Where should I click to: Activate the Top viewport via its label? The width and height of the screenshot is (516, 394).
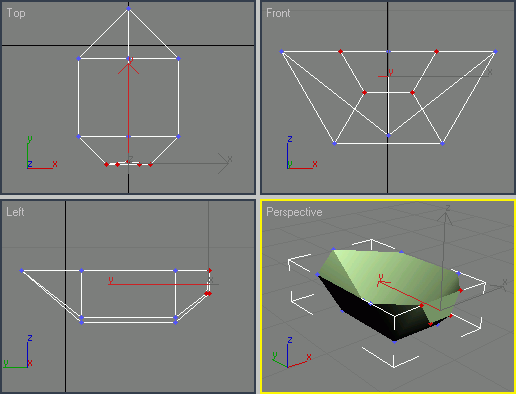point(16,13)
